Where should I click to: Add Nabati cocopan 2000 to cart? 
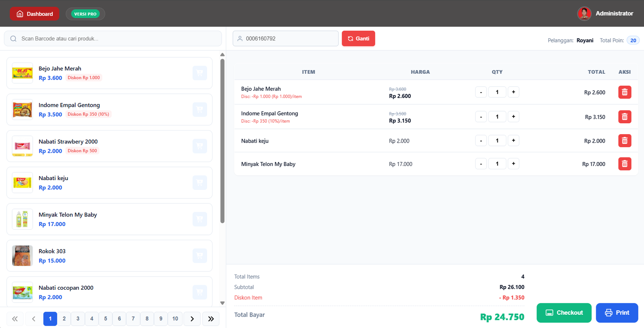click(x=200, y=292)
